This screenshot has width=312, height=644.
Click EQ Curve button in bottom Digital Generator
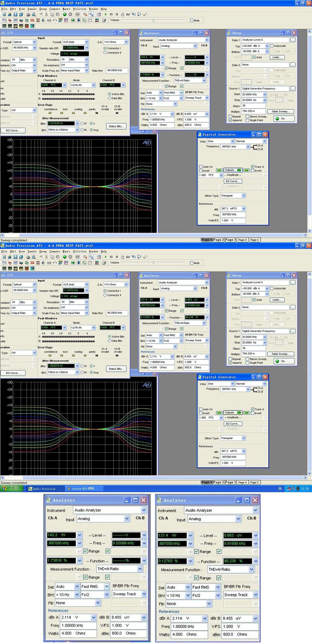pos(232,424)
